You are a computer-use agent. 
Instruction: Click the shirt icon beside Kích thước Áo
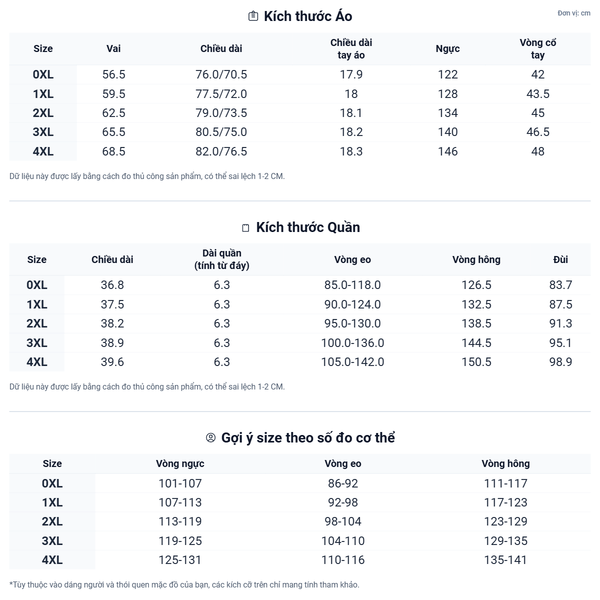click(x=253, y=16)
